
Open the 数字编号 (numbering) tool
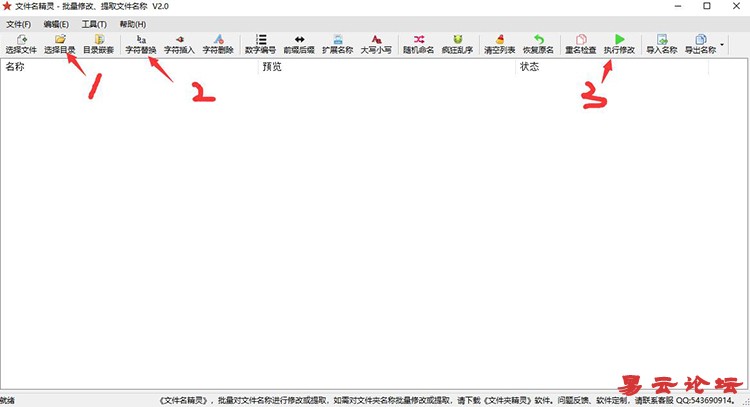click(x=261, y=44)
